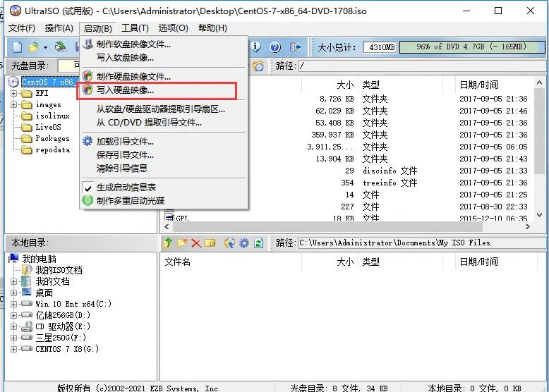This screenshot has width=549, height=392.
Task: Expand the EFI folder tree node
Action: click(13, 93)
